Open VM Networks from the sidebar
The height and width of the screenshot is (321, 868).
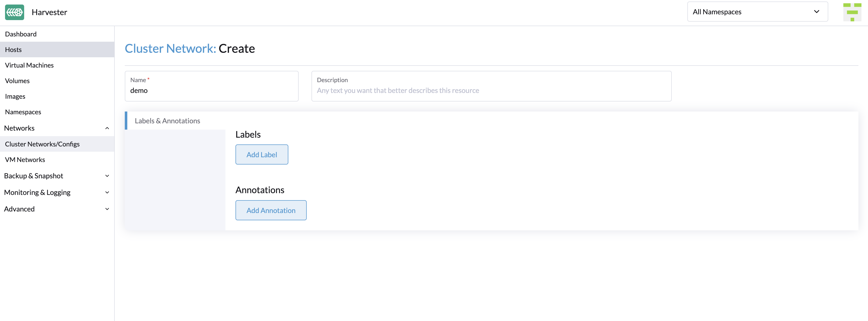tap(25, 159)
